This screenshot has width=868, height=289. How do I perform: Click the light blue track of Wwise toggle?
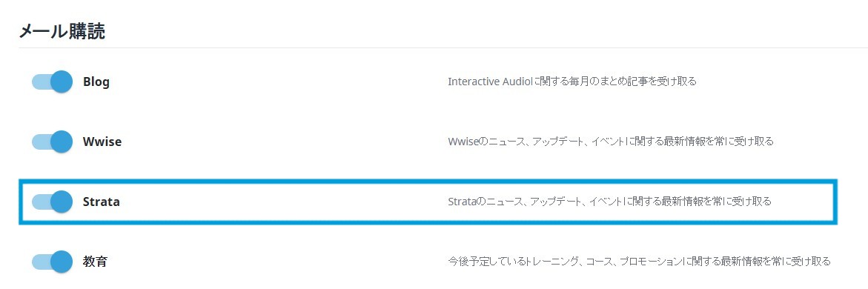[41, 142]
